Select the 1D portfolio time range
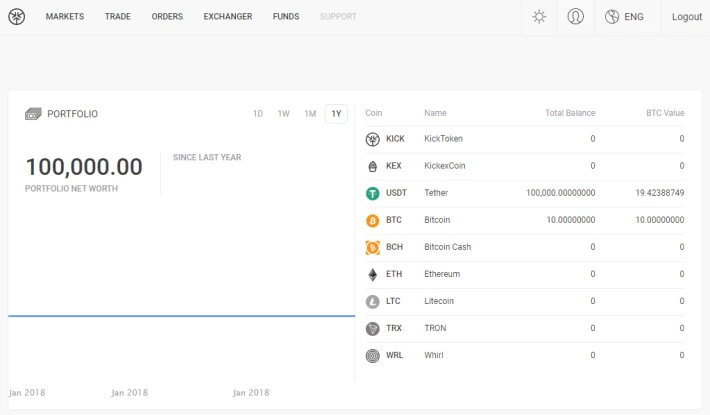 click(x=258, y=114)
